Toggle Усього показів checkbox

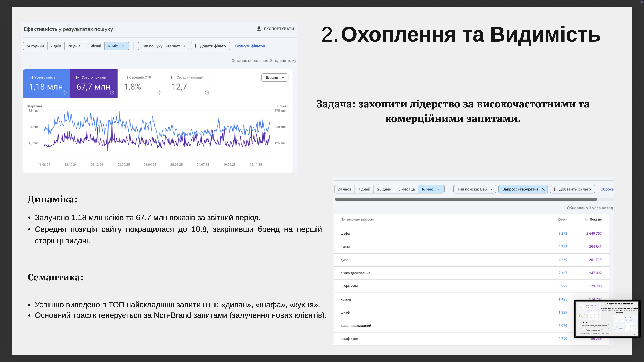tap(78, 77)
